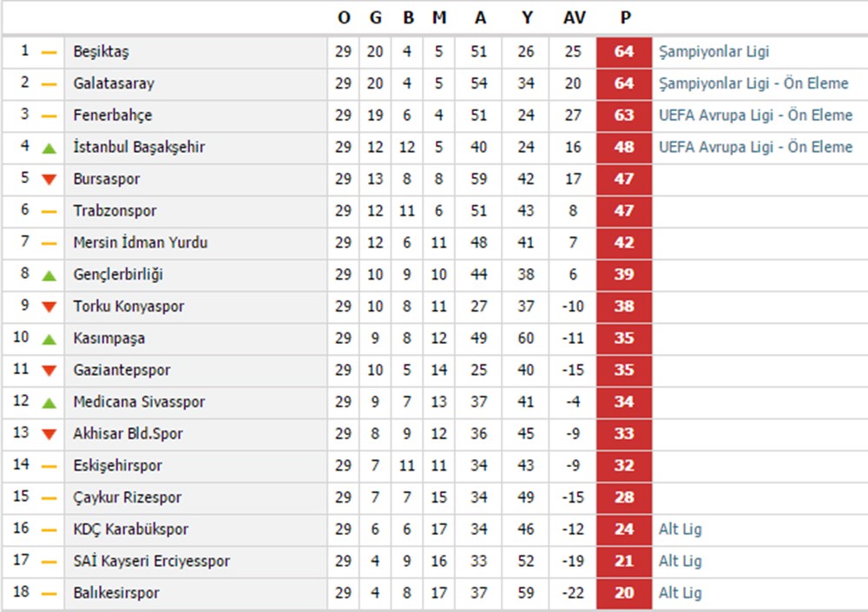Click the O column header

click(344, 18)
